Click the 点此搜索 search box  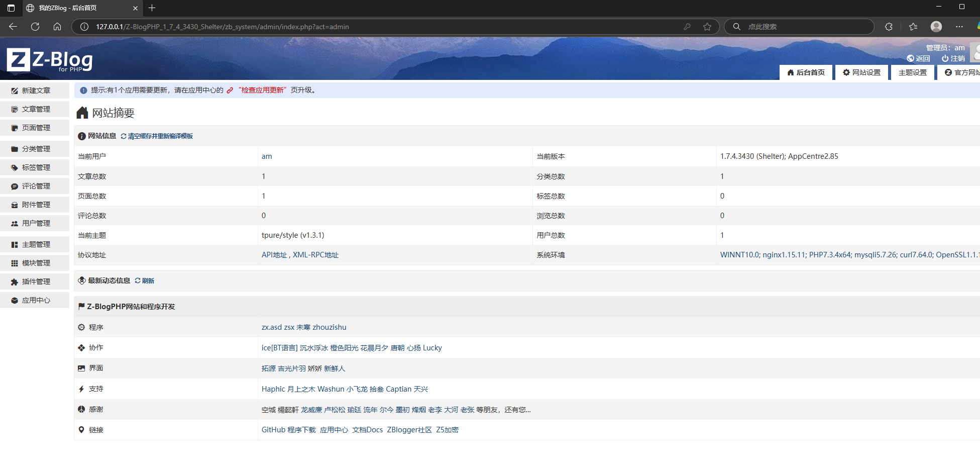click(x=799, y=27)
